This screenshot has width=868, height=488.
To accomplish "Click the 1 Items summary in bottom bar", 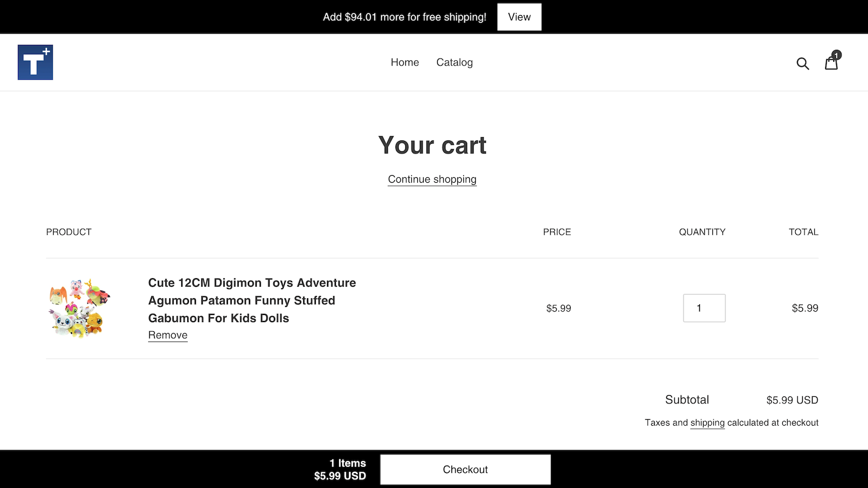I will 347,463.
